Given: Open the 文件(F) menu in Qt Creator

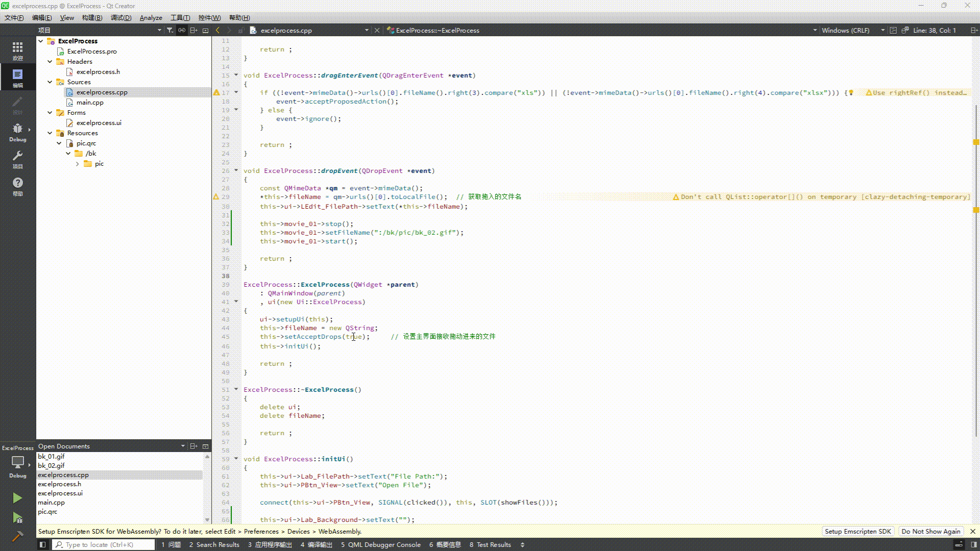Looking at the screenshot, I should pyautogui.click(x=13, y=17).
